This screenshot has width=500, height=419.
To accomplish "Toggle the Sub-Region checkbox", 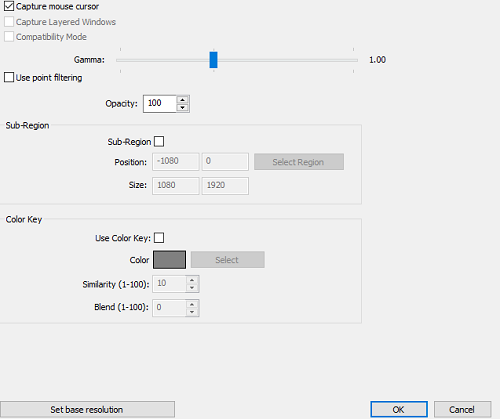I will (x=159, y=141).
